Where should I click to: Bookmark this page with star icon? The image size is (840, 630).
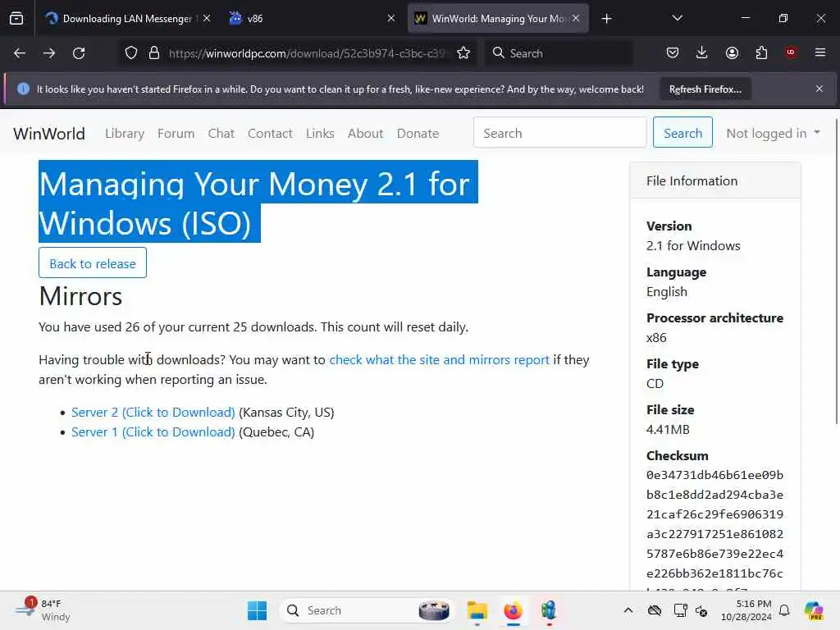pos(463,53)
